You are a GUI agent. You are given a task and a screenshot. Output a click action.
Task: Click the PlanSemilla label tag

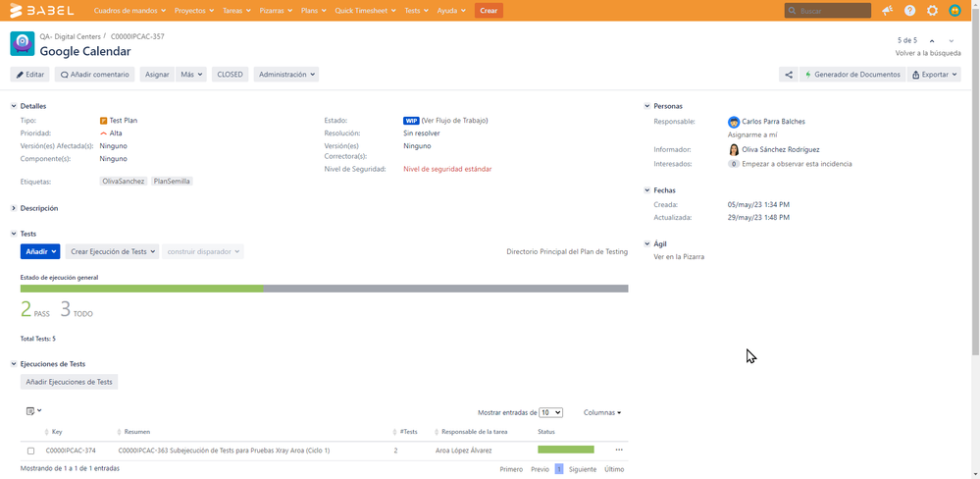click(172, 182)
